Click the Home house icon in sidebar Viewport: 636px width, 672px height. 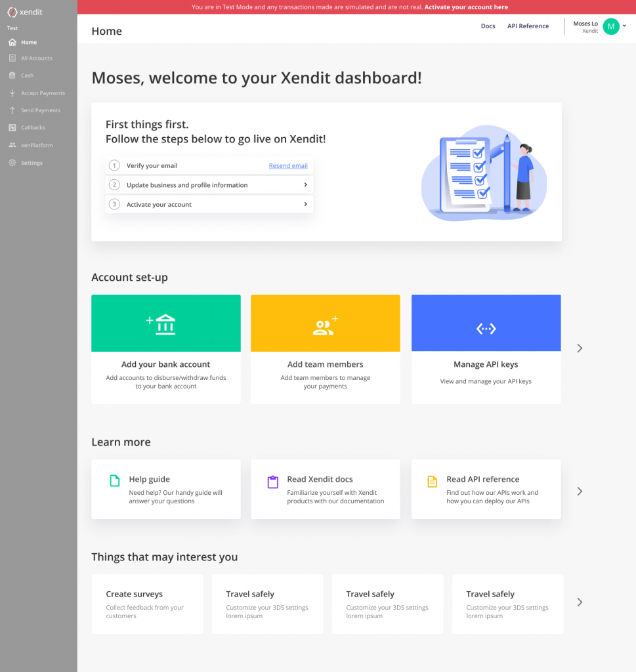12,42
